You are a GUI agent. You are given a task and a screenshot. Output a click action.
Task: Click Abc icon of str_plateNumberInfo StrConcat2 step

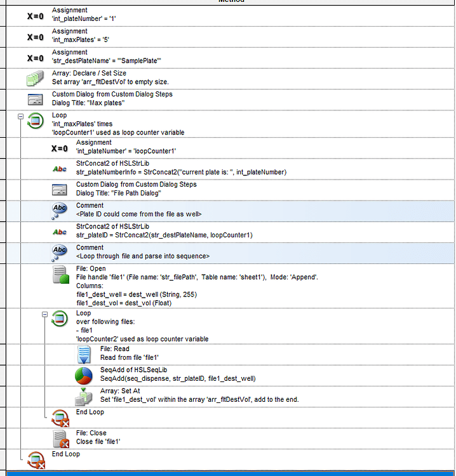pos(60,169)
